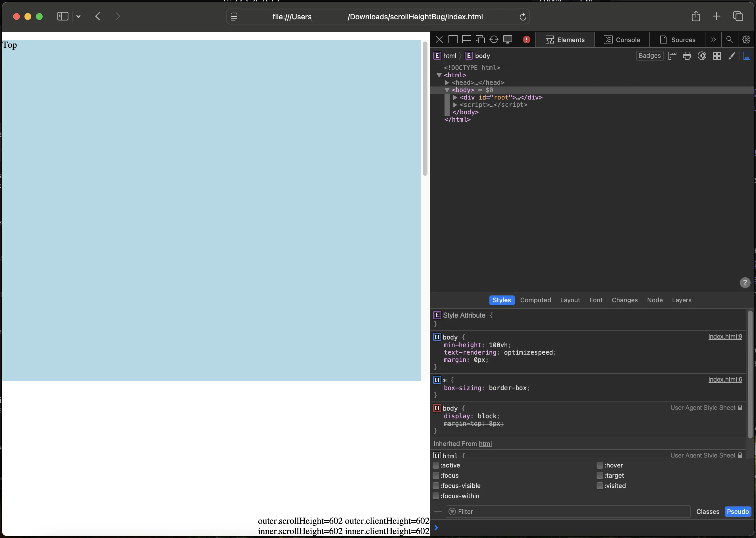Screen dimensions: 756x538
Task: Open the index.html:9 source link
Action: coord(725,337)
